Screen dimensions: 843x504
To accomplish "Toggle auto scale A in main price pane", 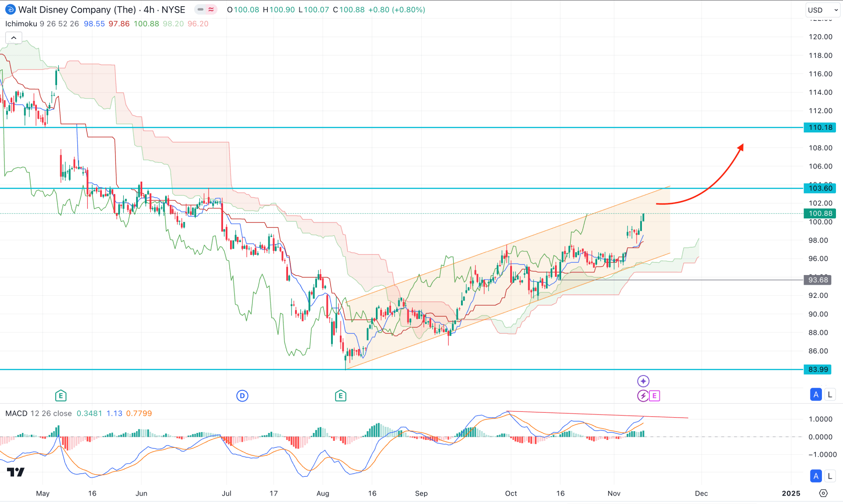I will pyautogui.click(x=816, y=394).
